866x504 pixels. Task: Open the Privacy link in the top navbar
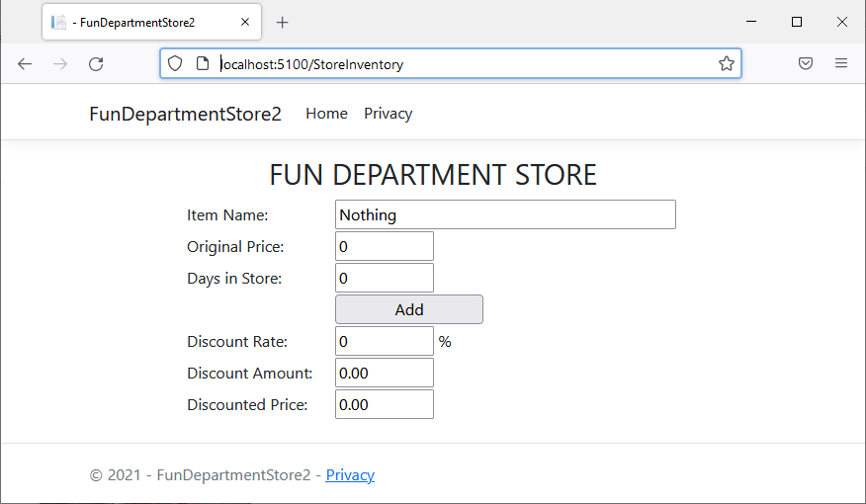pos(388,114)
